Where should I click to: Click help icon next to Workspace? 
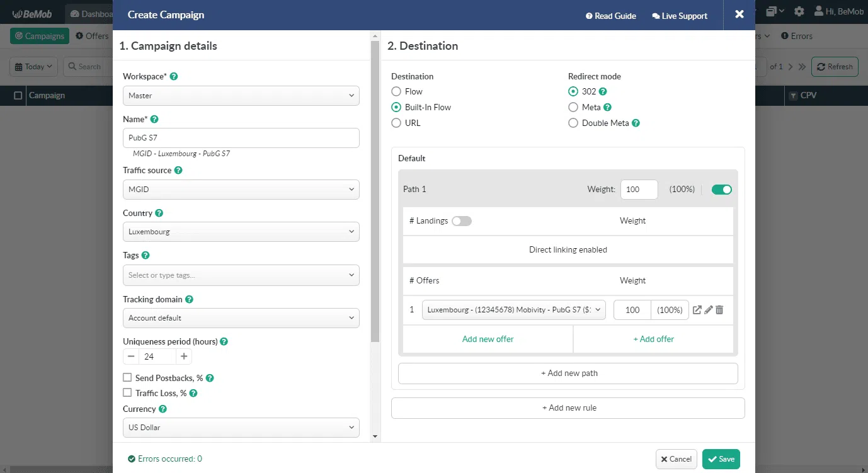pyautogui.click(x=174, y=76)
